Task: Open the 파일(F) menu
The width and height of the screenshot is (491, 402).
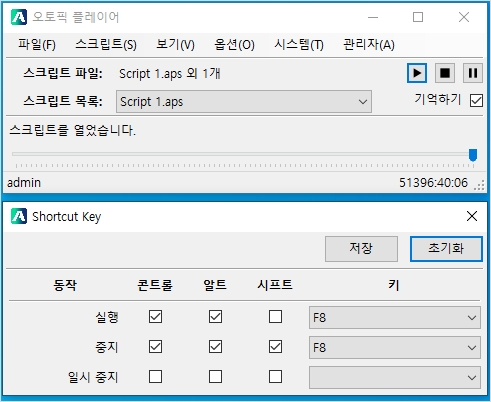Action: coord(37,44)
